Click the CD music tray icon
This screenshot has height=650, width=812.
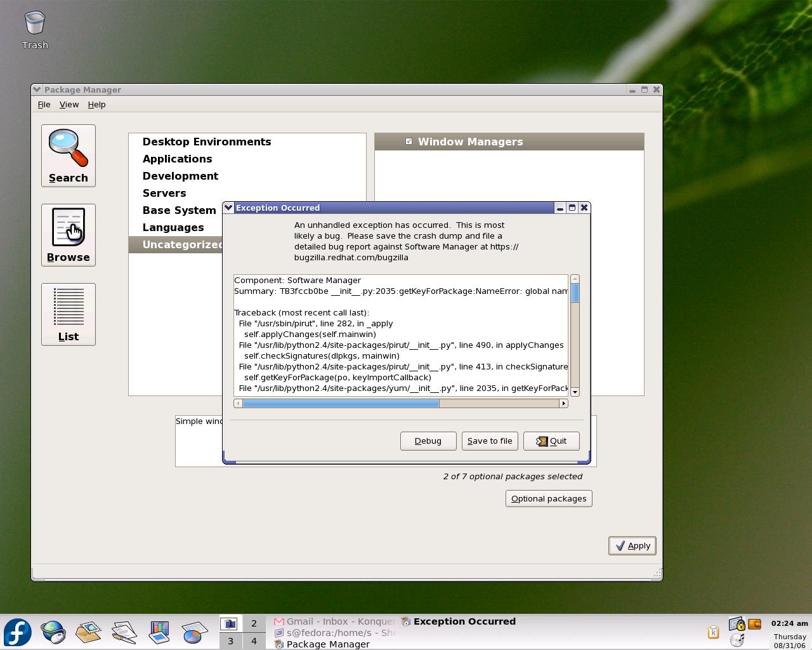(x=737, y=639)
